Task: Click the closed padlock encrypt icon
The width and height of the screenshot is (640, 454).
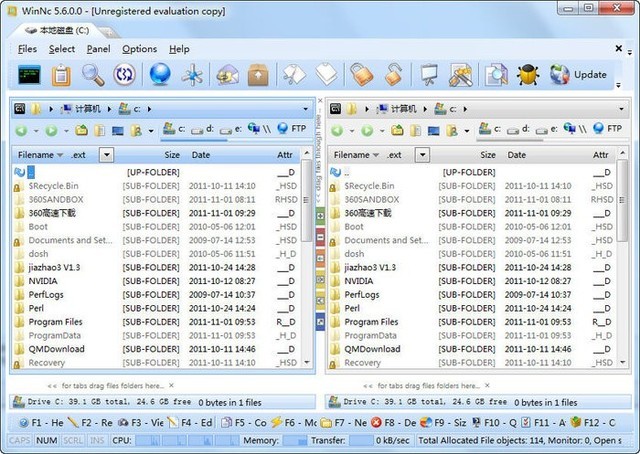Action: pyautogui.click(x=362, y=75)
